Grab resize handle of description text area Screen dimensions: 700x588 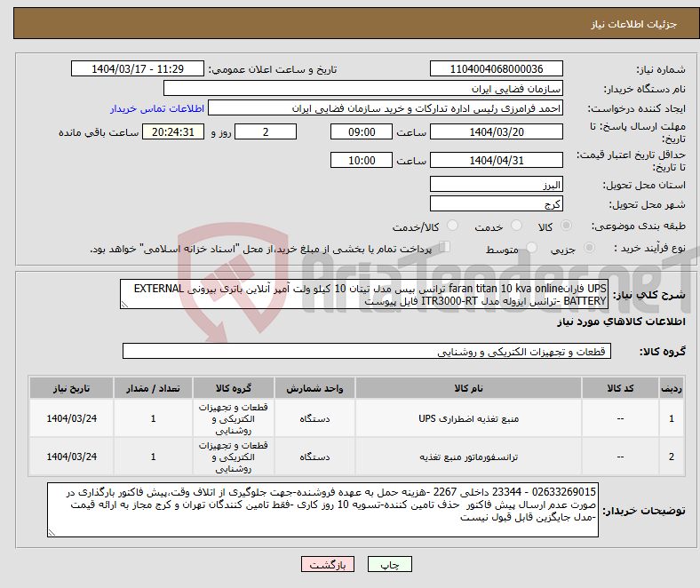click(124, 305)
